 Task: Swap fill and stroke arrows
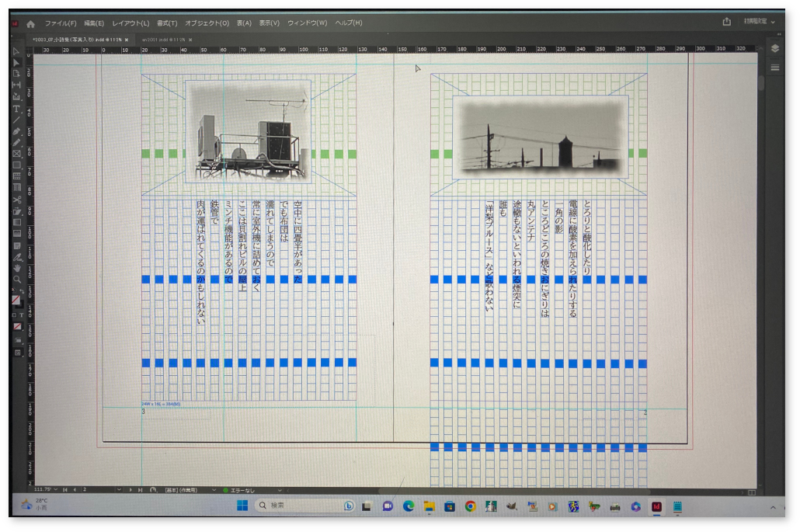21,291
